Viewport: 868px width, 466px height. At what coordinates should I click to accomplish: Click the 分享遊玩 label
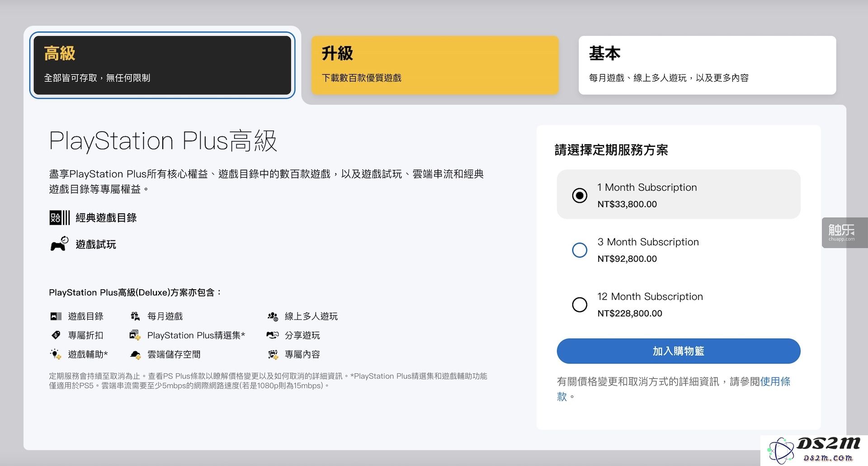tap(302, 335)
